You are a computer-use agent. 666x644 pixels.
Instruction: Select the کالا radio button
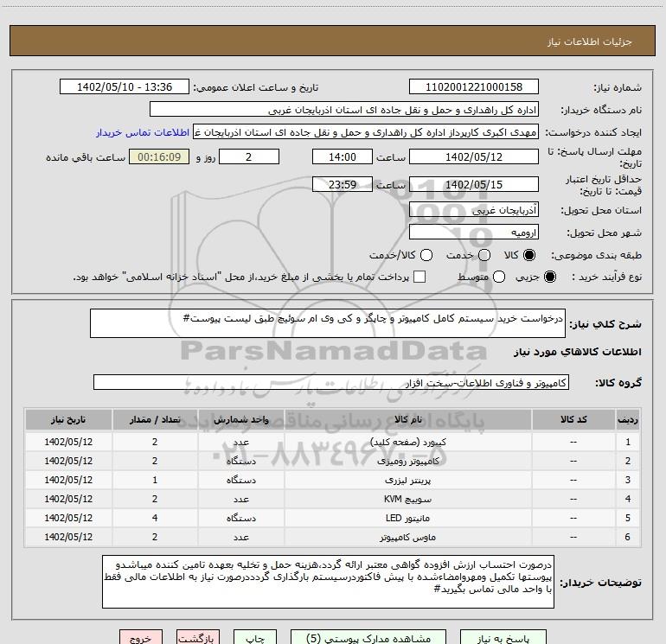529,255
